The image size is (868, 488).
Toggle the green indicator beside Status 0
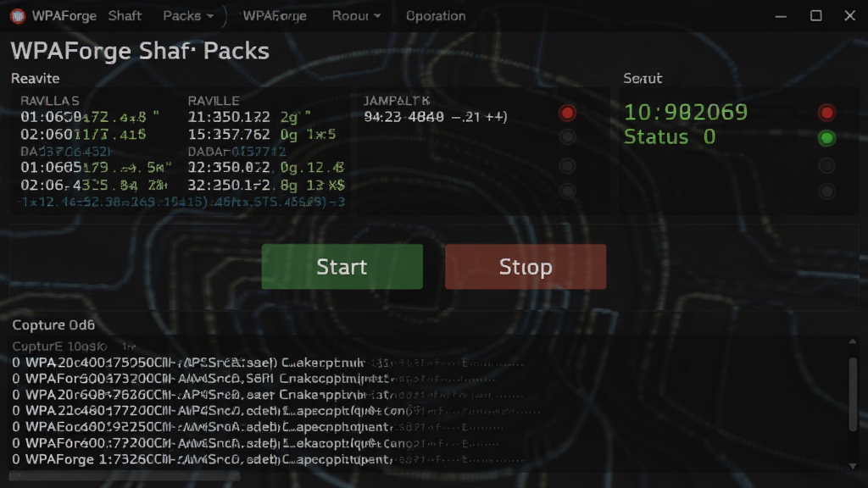point(826,138)
